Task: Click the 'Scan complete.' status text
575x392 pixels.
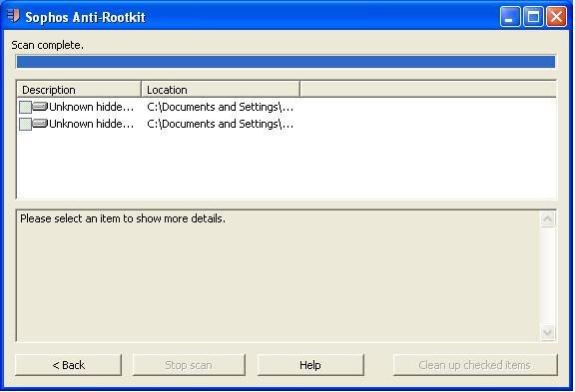Action: pos(47,45)
